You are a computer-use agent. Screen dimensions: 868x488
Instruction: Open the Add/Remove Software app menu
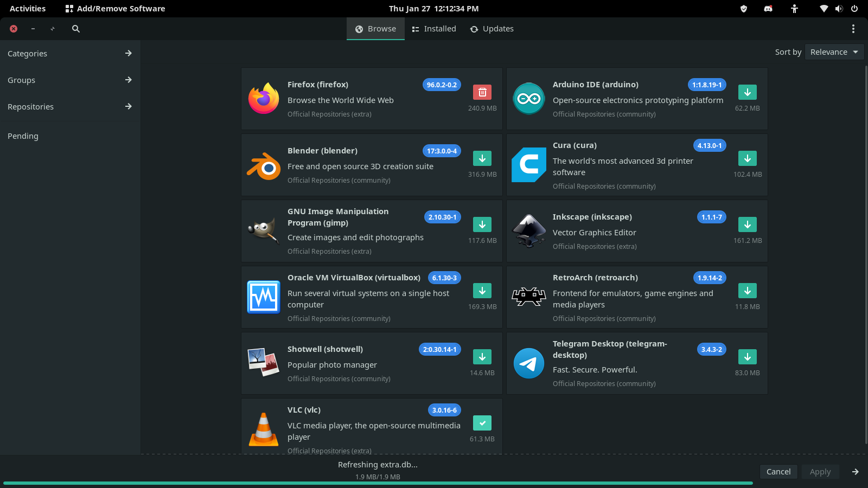115,9
